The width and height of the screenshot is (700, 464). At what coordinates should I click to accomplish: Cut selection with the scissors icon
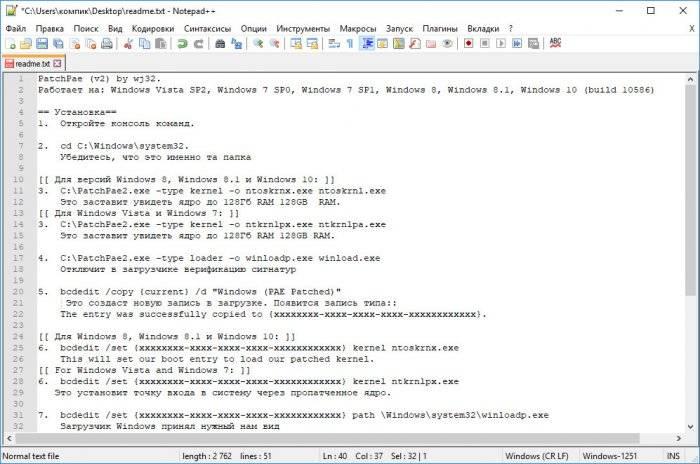(x=128, y=43)
